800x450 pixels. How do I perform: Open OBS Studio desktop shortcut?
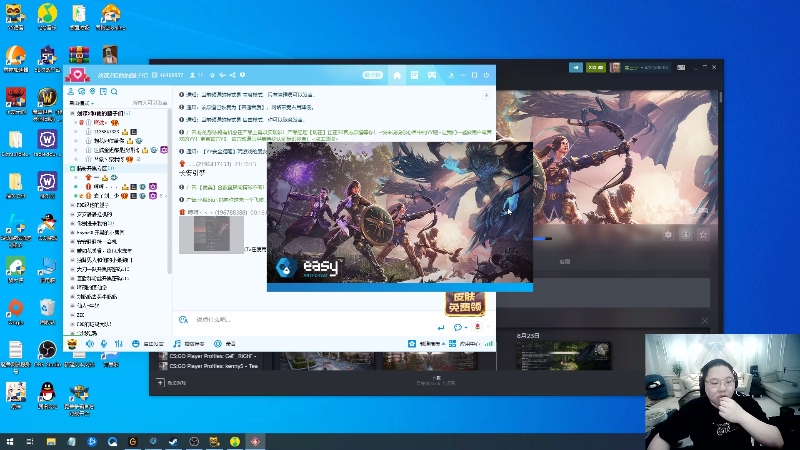point(47,353)
